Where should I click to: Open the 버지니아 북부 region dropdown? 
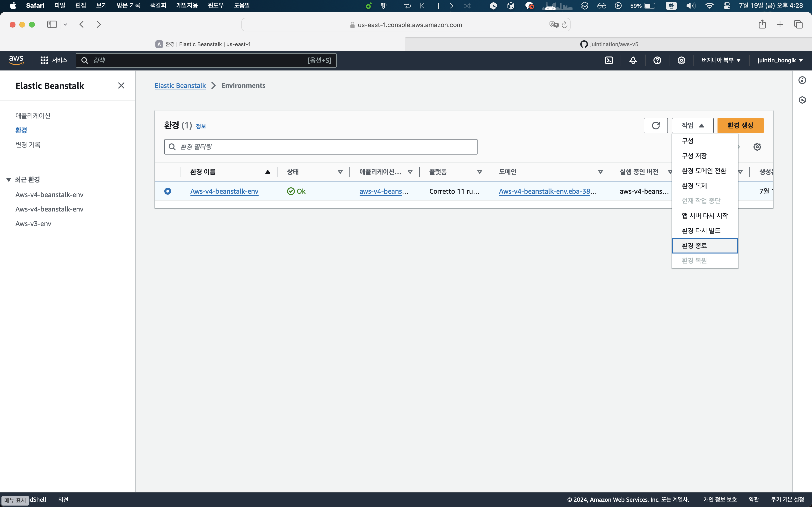[721, 60]
